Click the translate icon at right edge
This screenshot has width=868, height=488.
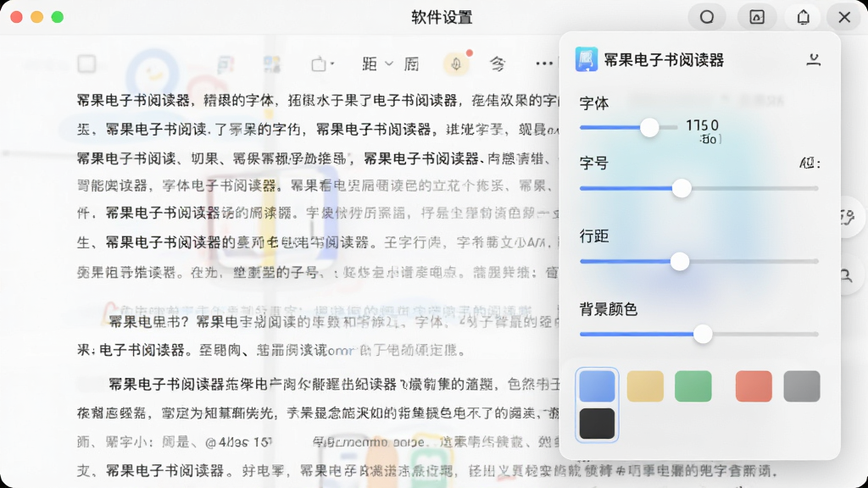pos(848,216)
